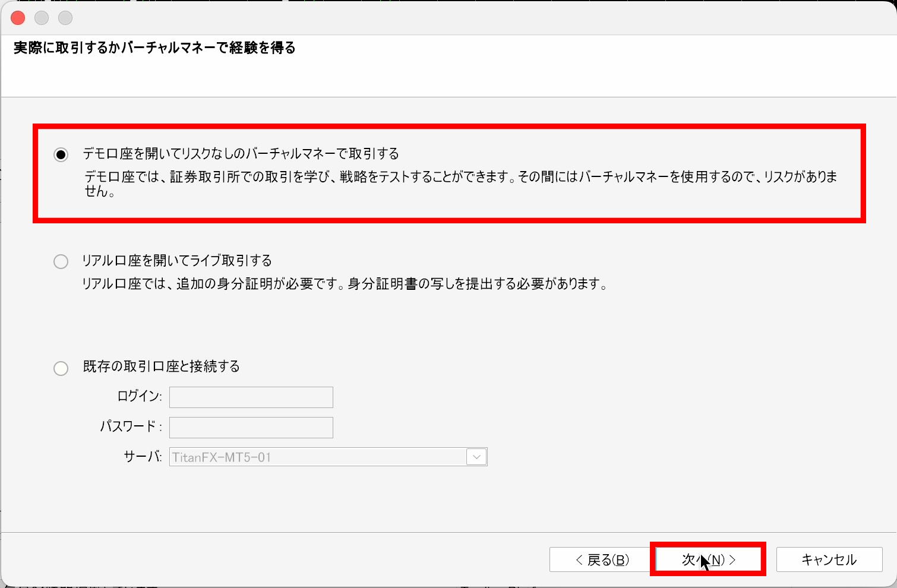The image size is (897, 588).
Task: Click the red close window button
Action: (18, 18)
